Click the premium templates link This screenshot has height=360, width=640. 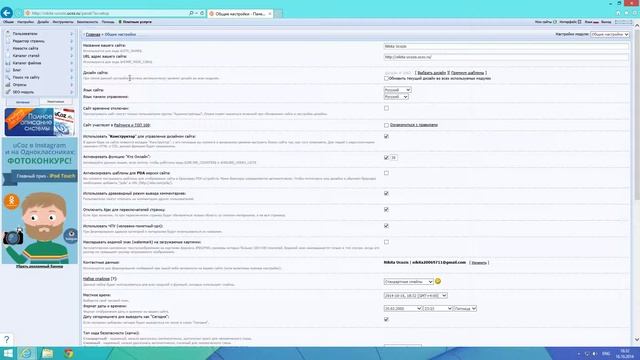pyautogui.click(x=467, y=73)
